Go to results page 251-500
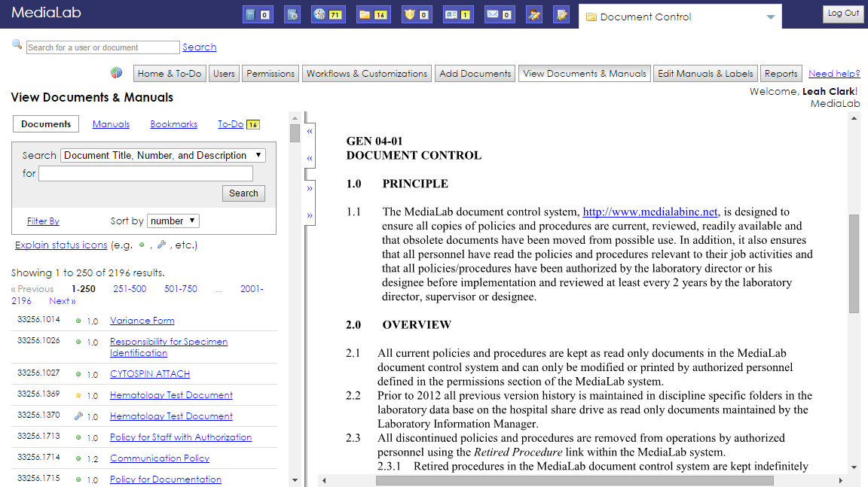Screen dimensions: 868x487 click(x=130, y=288)
